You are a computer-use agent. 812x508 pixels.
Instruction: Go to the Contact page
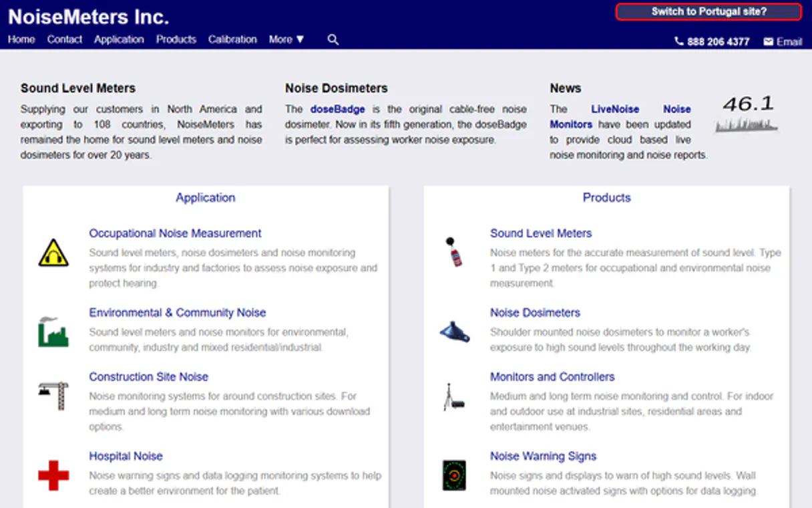[x=65, y=39]
